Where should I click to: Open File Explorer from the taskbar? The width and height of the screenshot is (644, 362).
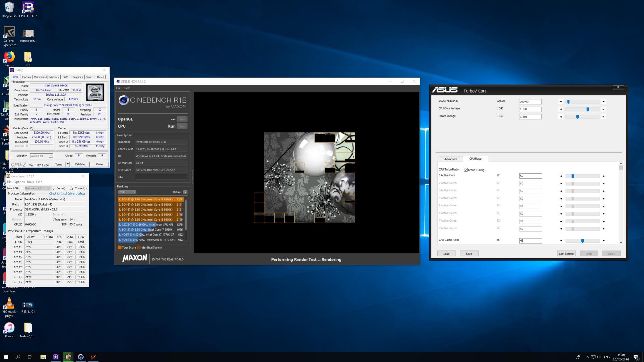click(43, 357)
